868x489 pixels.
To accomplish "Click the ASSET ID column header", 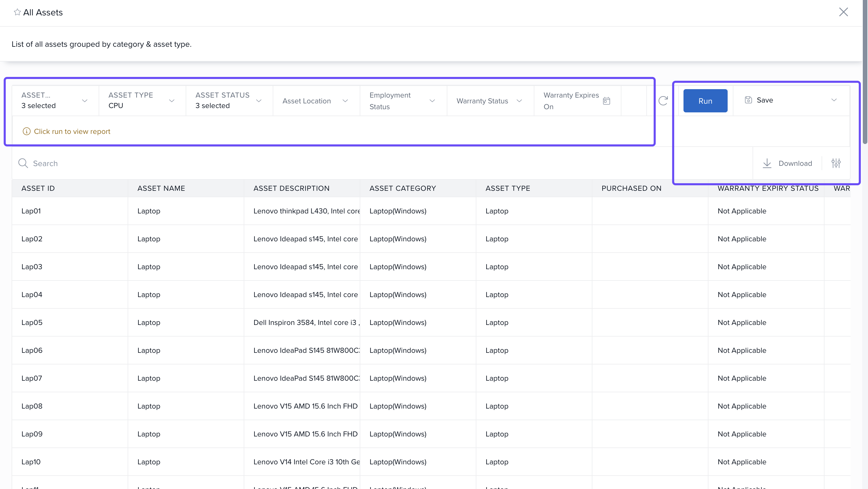I will click(38, 188).
